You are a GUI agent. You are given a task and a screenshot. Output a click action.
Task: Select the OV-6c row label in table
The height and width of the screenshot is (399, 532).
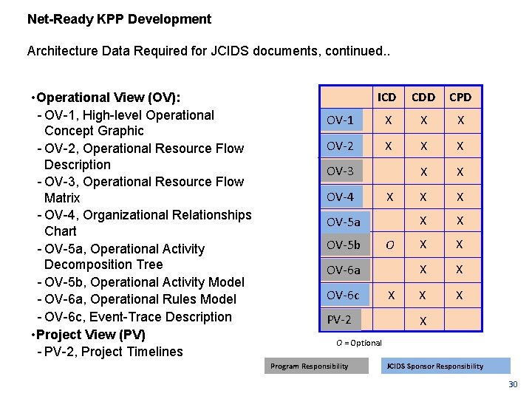pos(345,295)
